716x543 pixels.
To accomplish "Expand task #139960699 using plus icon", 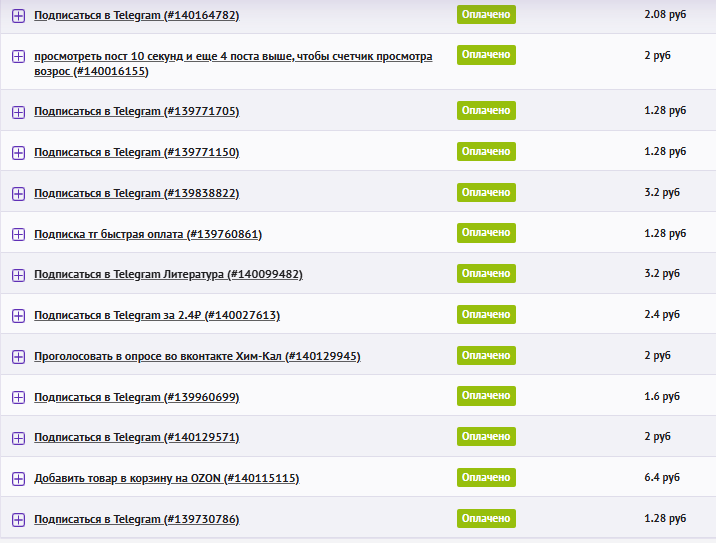I will coord(18,398).
